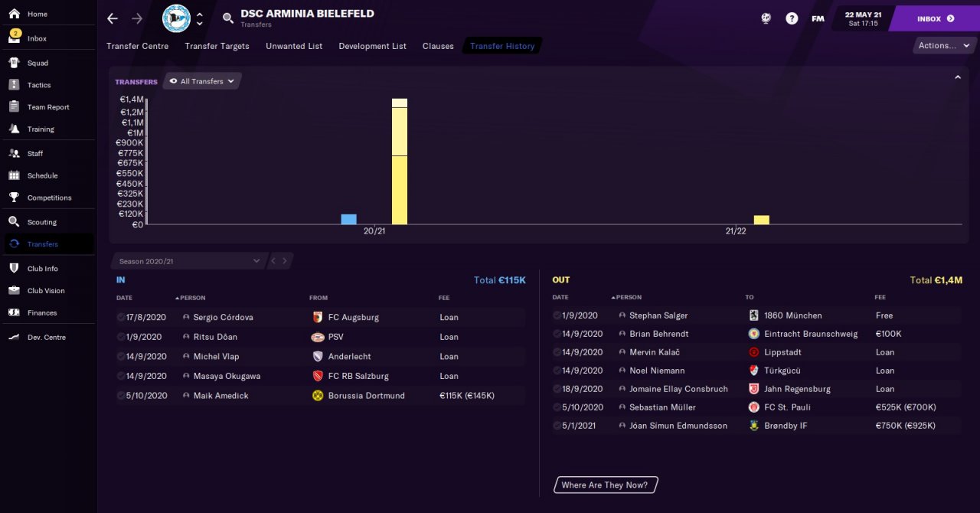Open the Competitions trophy icon
Image resolution: width=980 pixels, height=513 pixels.
coord(14,198)
